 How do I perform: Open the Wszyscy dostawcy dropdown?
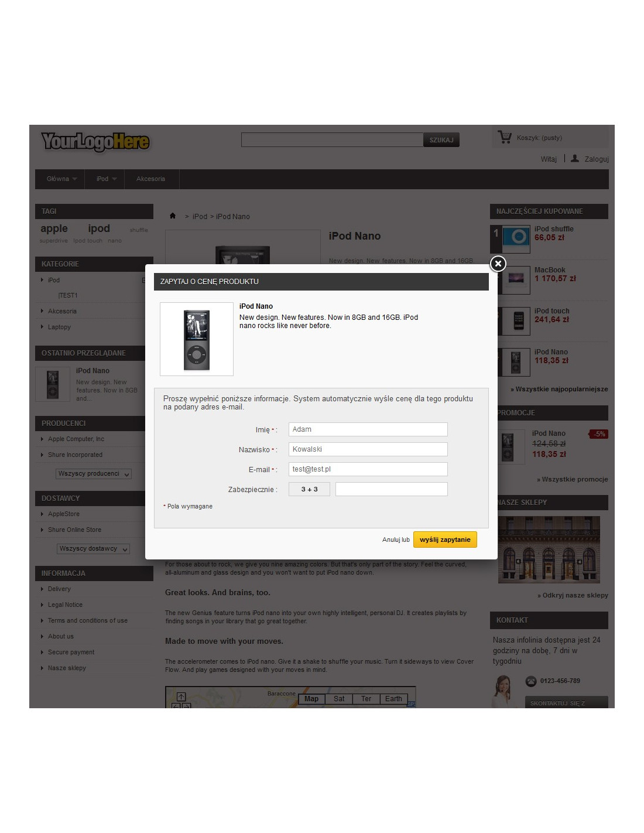[x=94, y=549]
